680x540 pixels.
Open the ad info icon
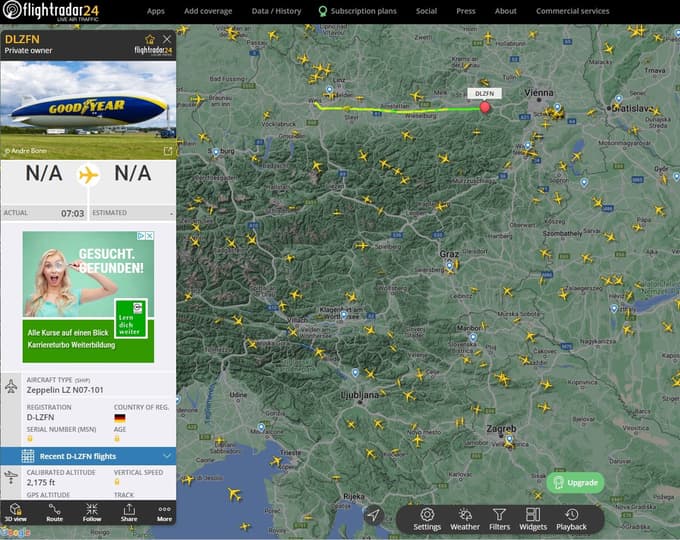141,236
